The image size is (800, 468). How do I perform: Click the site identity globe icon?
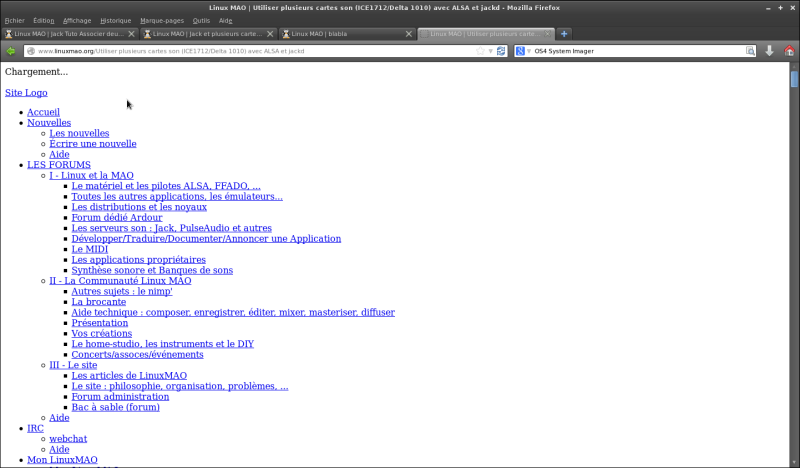(31, 51)
